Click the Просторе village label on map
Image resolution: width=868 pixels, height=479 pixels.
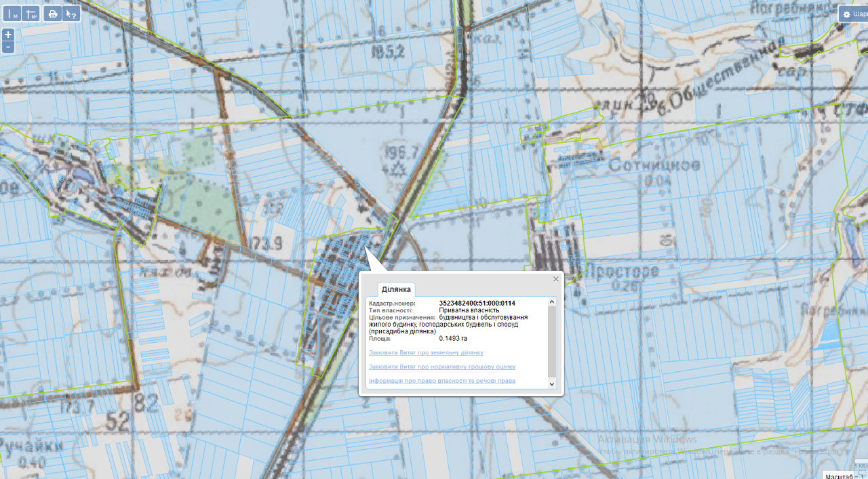click(x=622, y=272)
